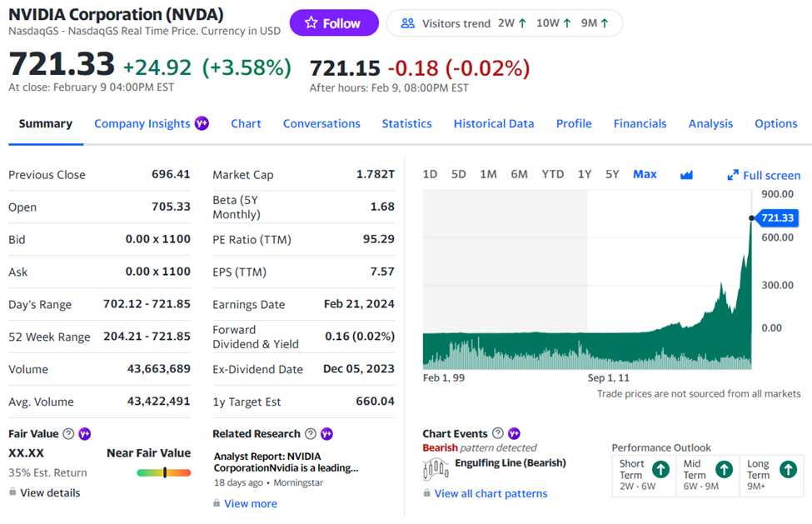
Task: Select the 5Y chart range
Action: click(612, 174)
